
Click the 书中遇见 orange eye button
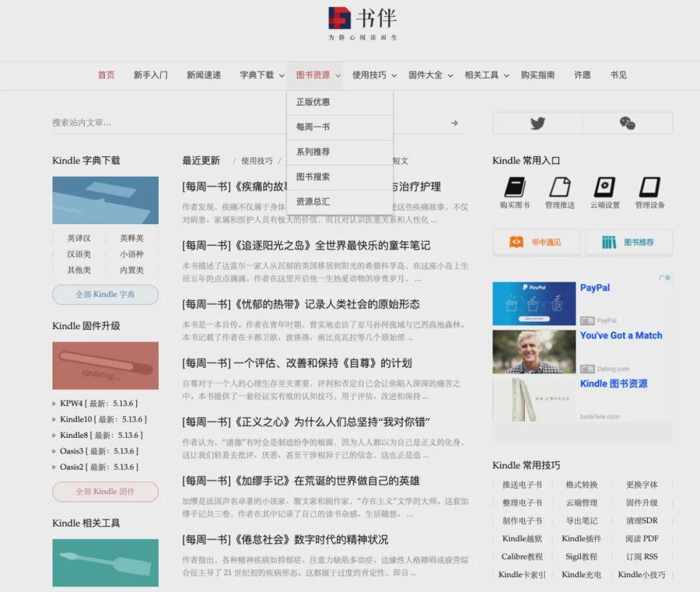tap(536, 242)
